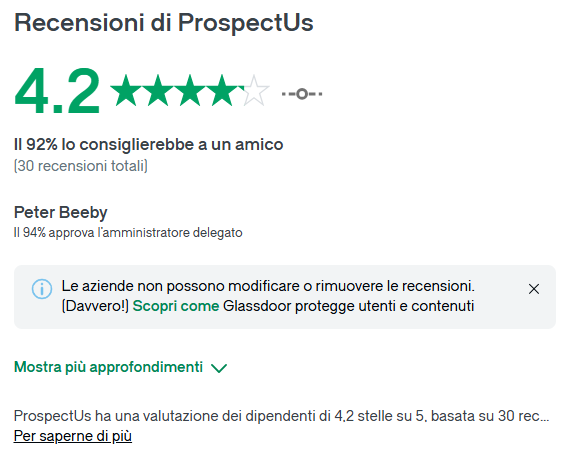Click the CEO name Peter Beeby
The height and width of the screenshot is (453, 575).
[61, 212]
